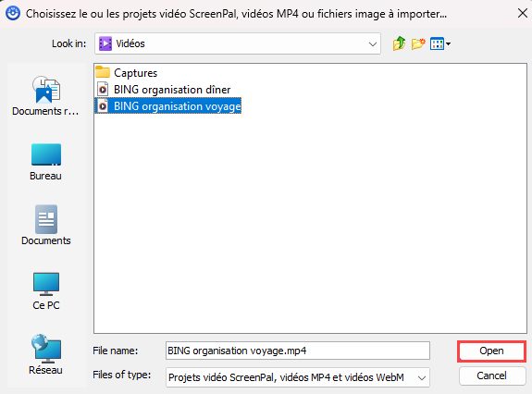Viewport: 532px width, 394px height.
Task: Click the Open button
Action: (x=491, y=351)
